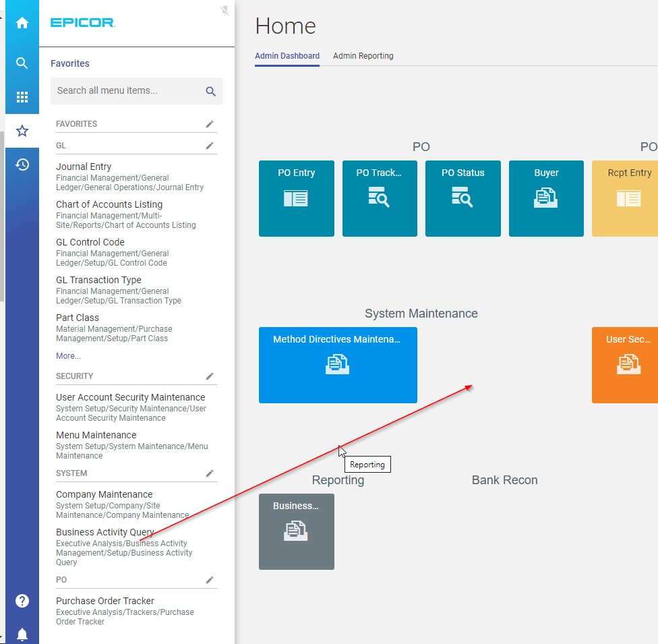
Task: Open the User Security tile
Action: click(626, 365)
